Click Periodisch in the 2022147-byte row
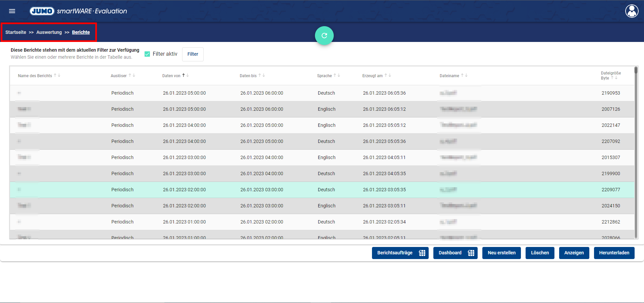This screenshot has height=303, width=644. click(x=122, y=125)
